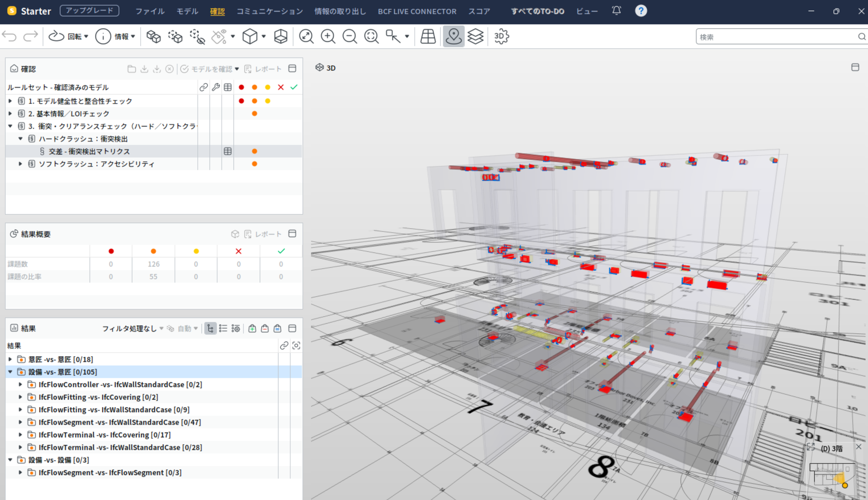
Task: Click the link icon in 結果 column header
Action: (x=284, y=346)
